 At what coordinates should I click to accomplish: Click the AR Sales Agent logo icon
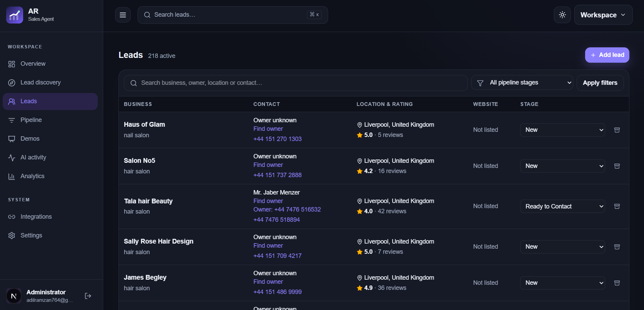pyautogui.click(x=15, y=15)
